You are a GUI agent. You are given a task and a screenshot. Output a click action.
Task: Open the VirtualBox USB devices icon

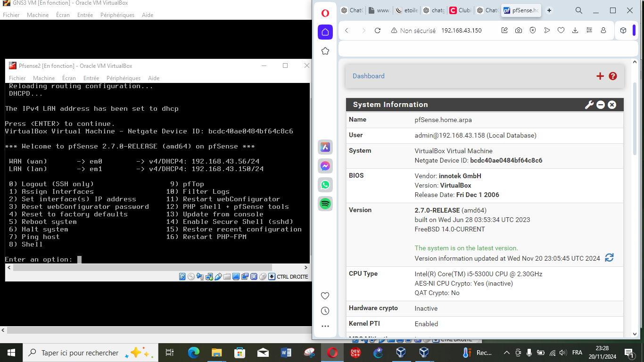coord(218,277)
